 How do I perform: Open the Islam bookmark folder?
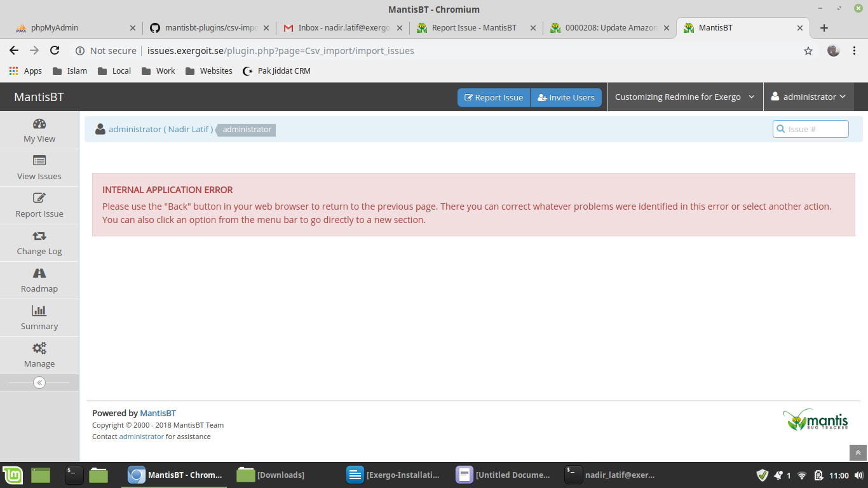(x=70, y=71)
